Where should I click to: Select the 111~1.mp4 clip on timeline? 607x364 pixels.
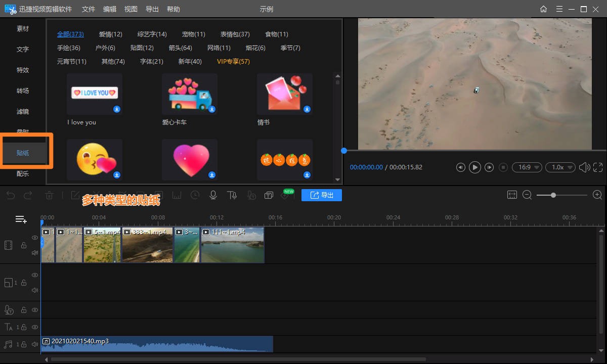[x=233, y=245]
